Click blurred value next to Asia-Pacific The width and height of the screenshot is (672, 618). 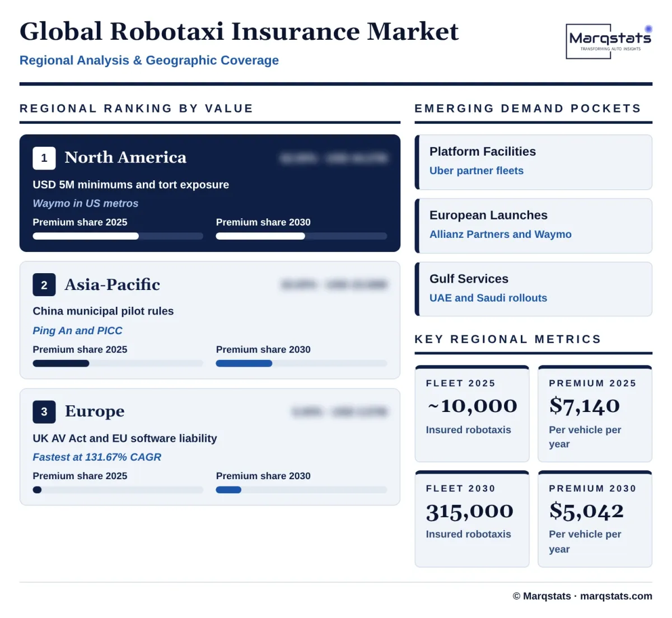[x=334, y=285]
